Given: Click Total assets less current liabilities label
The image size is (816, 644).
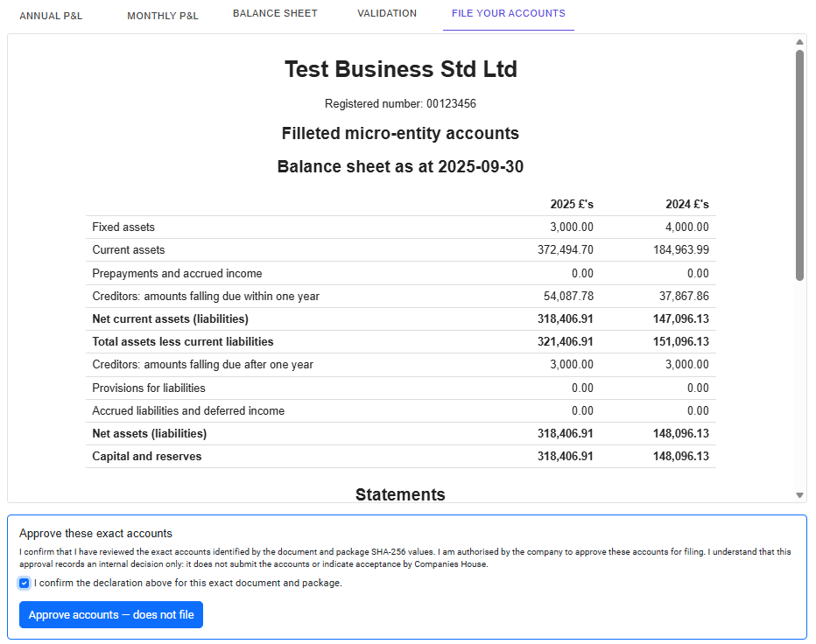Looking at the screenshot, I should point(183,342).
